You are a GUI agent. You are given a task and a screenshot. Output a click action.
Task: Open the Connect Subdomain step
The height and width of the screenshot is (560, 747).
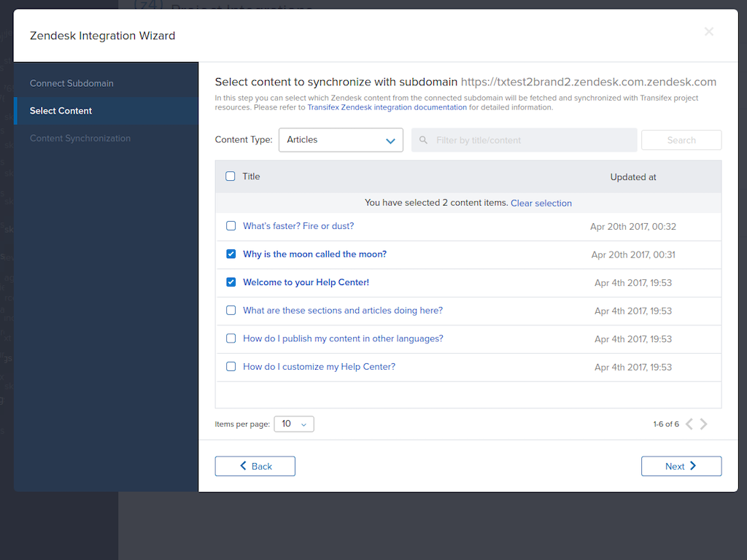point(71,83)
